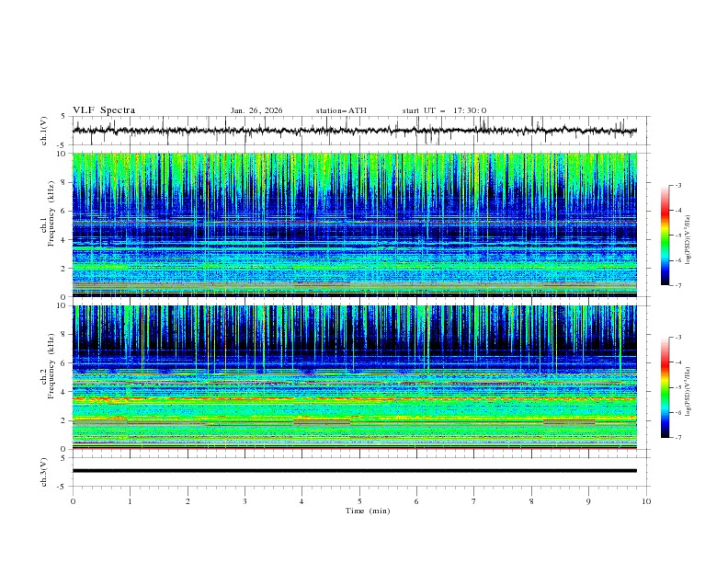Click the "ch.1(V)" waveform axis label

click(44, 131)
